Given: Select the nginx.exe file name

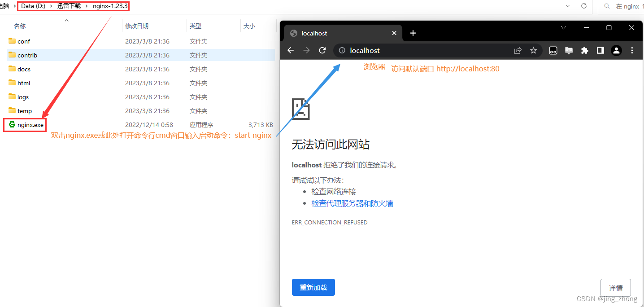Looking at the screenshot, I should [x=30, y=125].
